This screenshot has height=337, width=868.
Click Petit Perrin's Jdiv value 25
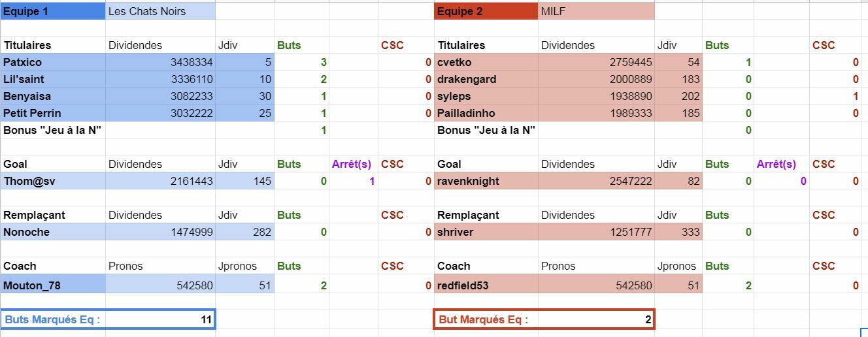[x=244, y=113]
